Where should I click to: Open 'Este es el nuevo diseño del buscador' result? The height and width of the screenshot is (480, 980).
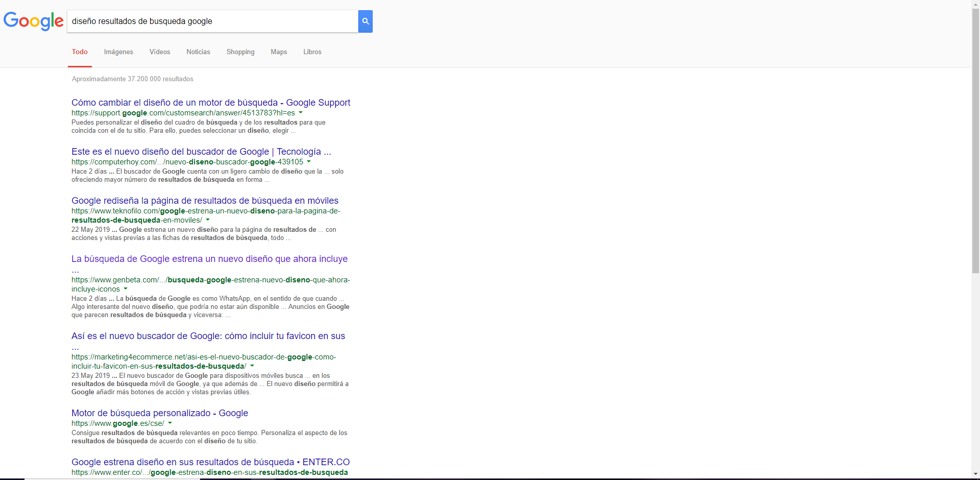pos(201,152)
